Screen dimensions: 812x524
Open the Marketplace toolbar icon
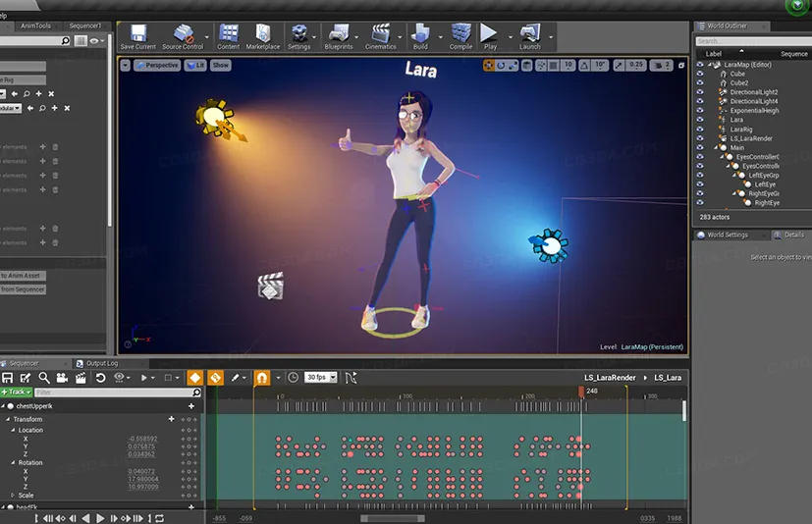pyautogui.click(x=262, y=36)
